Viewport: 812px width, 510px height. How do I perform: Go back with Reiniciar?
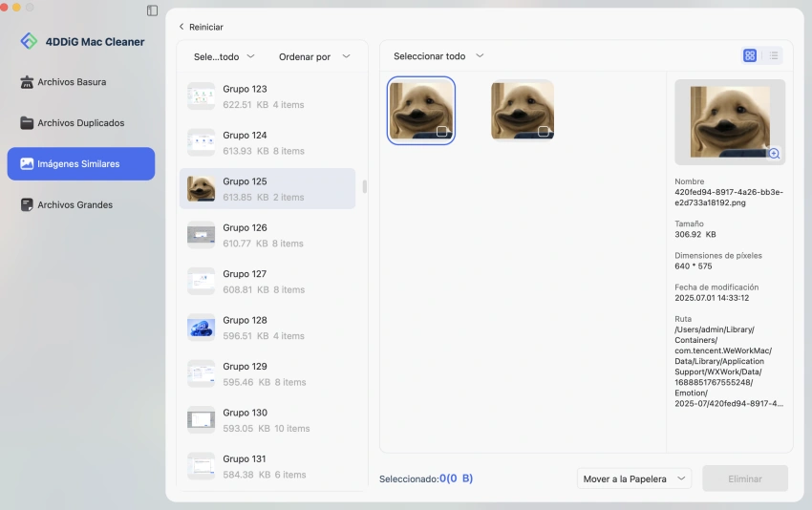(201, 27)
